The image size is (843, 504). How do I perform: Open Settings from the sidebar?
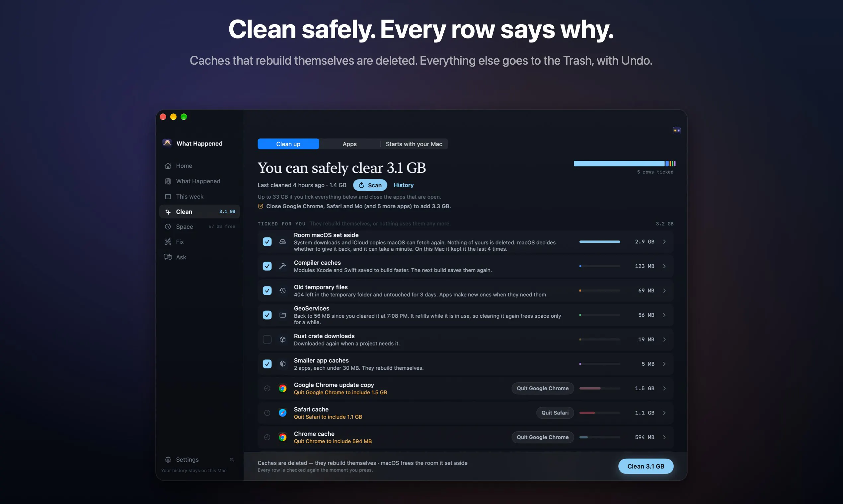click(x=199, y=460)
